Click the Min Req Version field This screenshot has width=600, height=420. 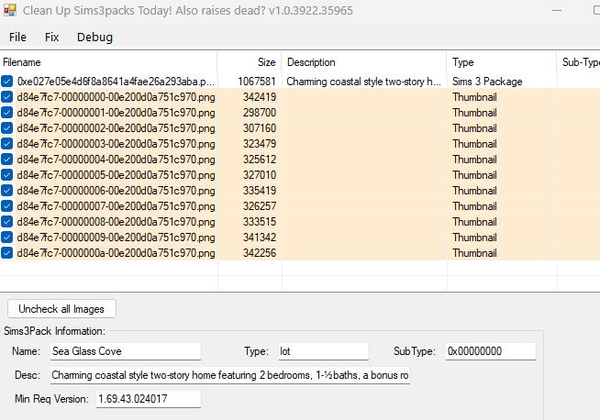coord(148,399)
